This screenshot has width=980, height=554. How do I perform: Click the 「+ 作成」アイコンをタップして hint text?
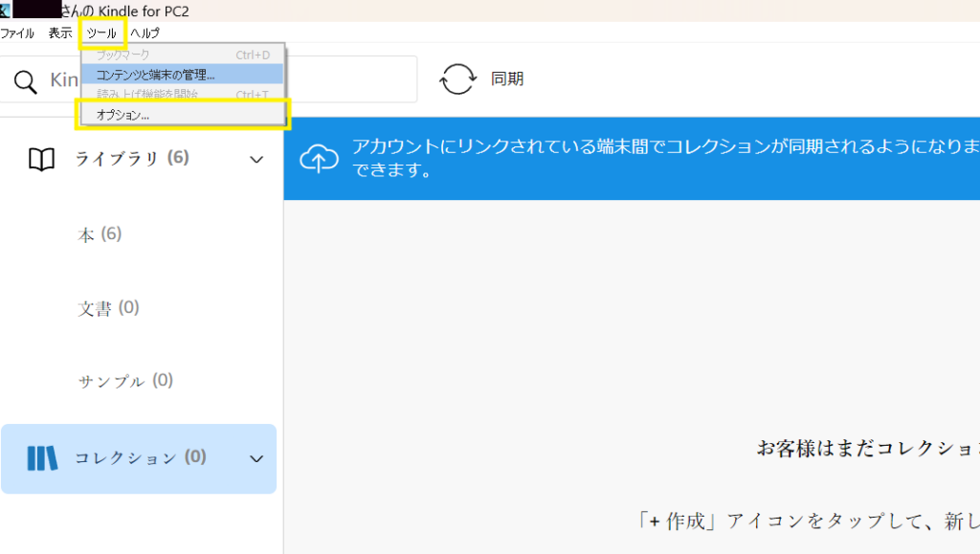[808, 521]
